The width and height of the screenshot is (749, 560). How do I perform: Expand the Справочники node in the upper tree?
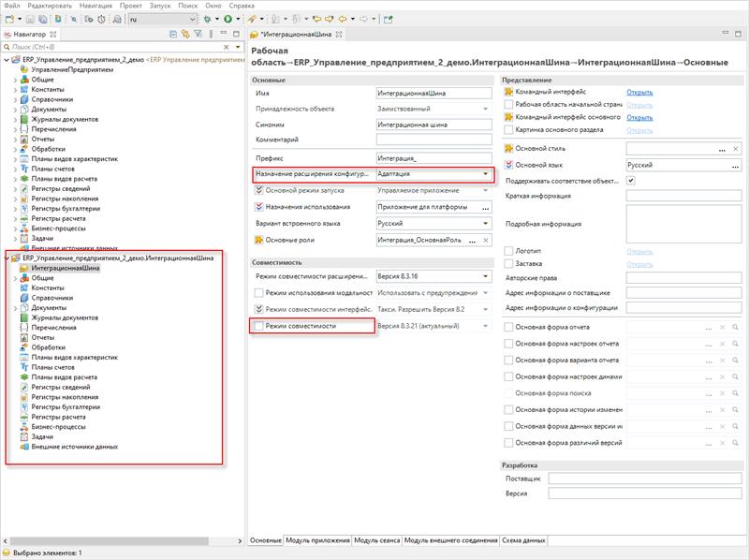pos(13,99)
